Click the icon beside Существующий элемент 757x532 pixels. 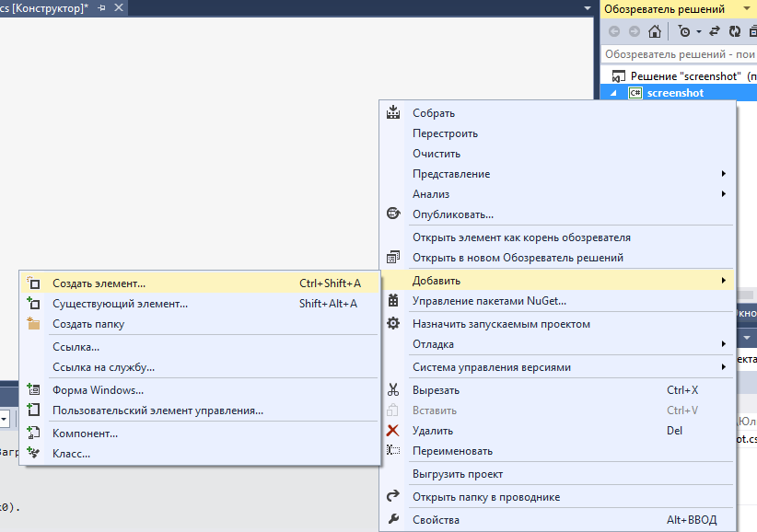pyautogui.click(x=33, y=304)
